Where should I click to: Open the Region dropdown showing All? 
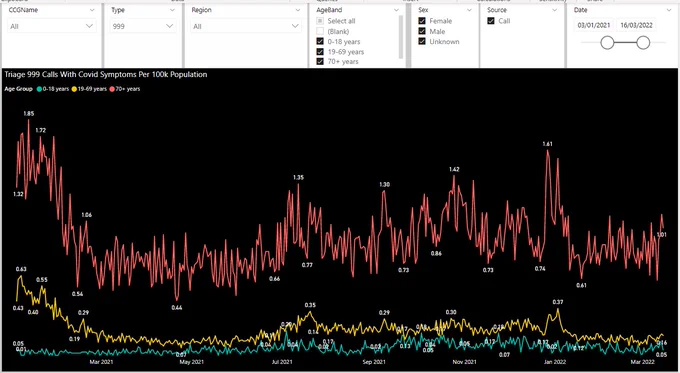coord(246,26)
